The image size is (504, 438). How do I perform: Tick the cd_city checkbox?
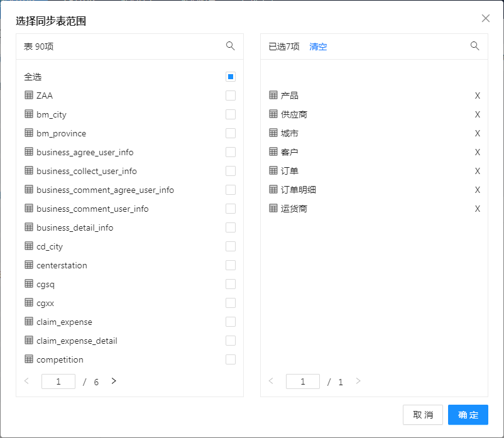coord(231,246)
